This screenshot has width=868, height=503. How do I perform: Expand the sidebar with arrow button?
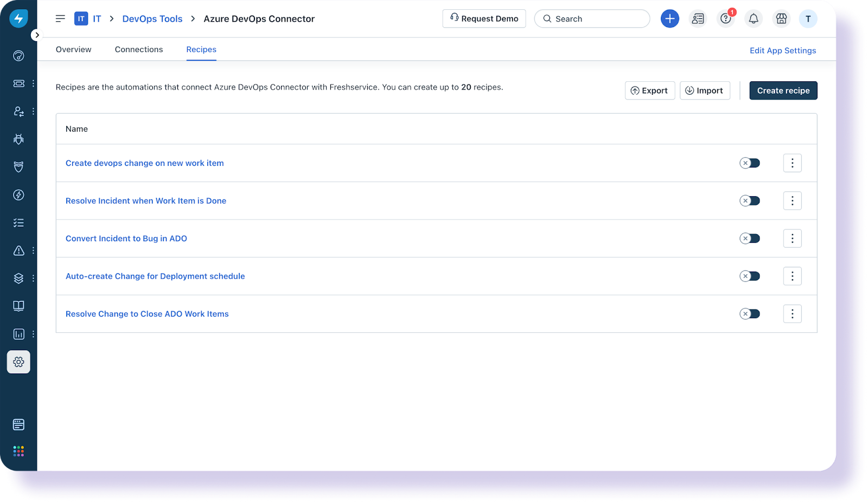tap(36, 35)
